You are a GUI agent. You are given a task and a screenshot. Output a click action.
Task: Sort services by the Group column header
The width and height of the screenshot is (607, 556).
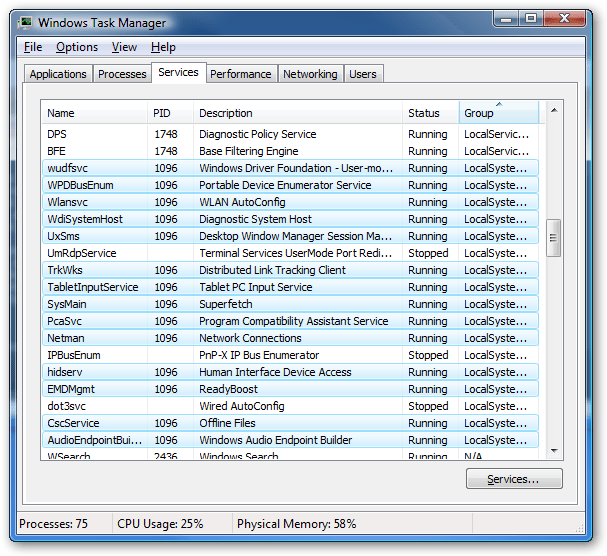tap(498, 113)
